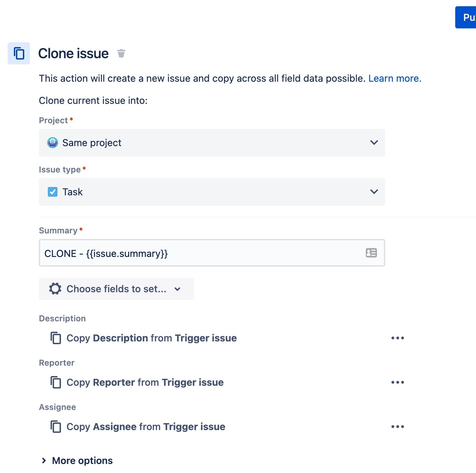Open the Assignee field's three-dot menu

tap(397, 427)
